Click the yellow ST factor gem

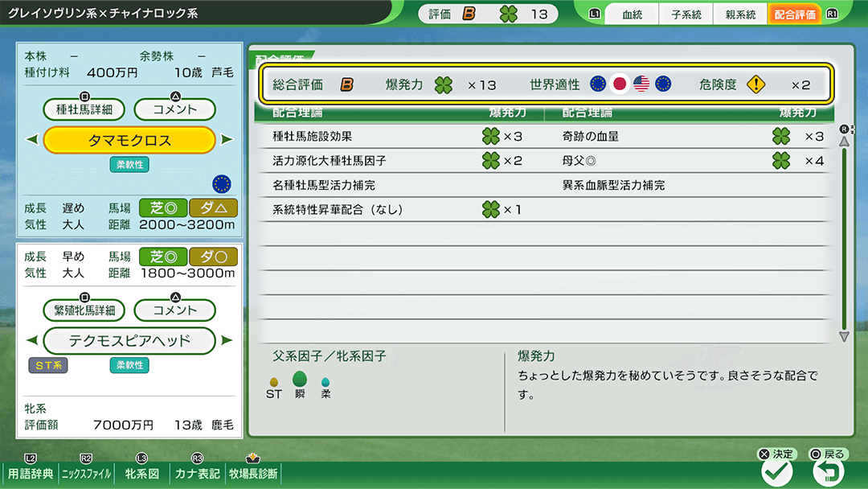click(273, 382)
